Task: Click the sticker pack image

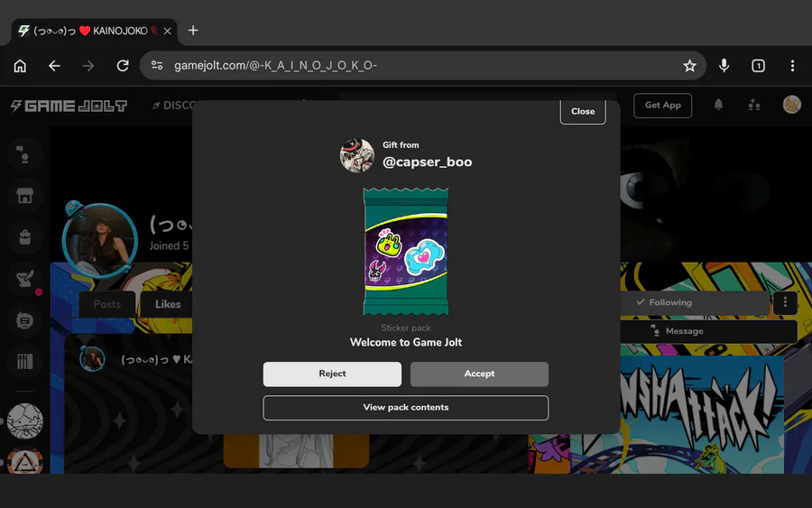Action: 406,252
